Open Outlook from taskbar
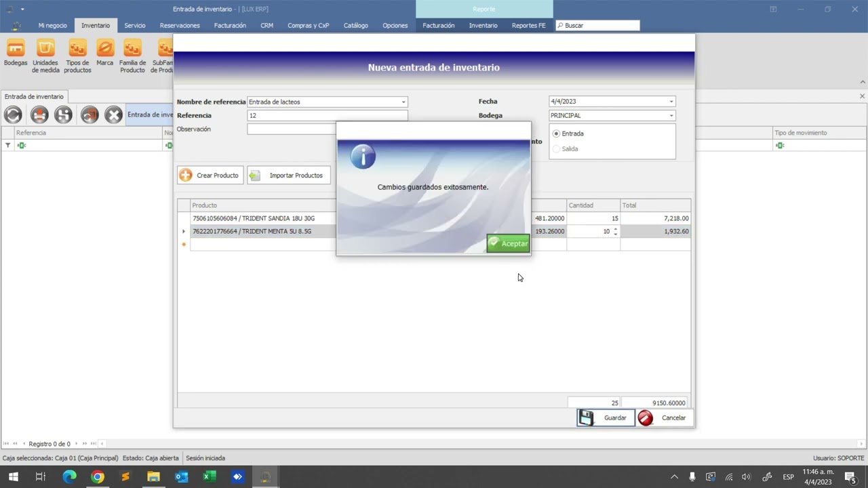 181,477
